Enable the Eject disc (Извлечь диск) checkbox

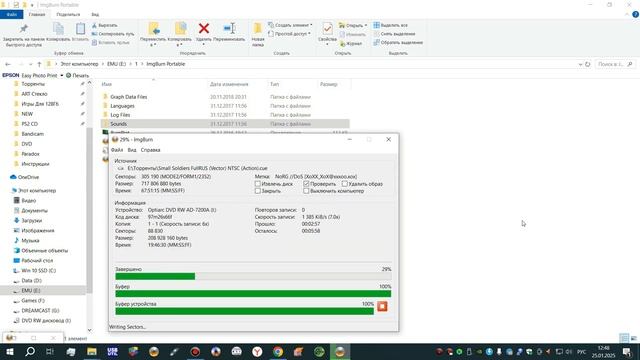258,184
